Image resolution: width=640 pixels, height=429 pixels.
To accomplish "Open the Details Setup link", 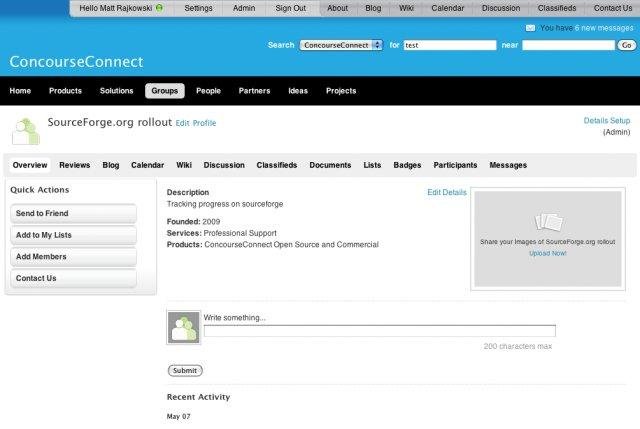I will 607,121.
